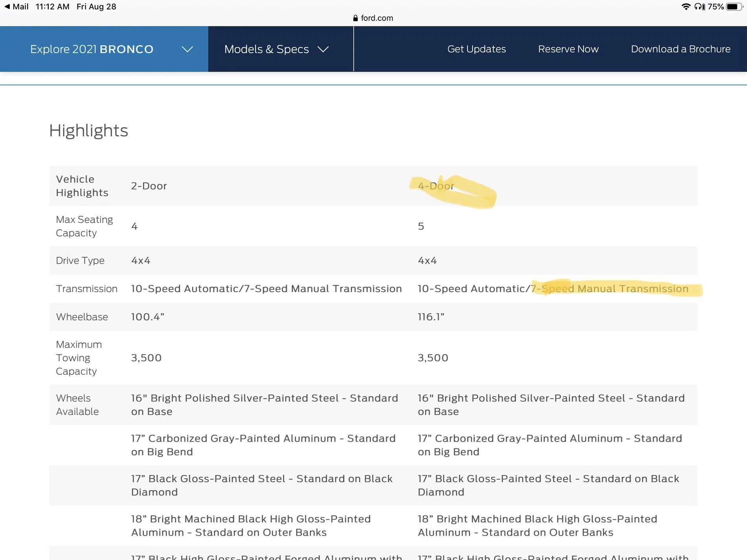Click the 2-Door column header

149,186
